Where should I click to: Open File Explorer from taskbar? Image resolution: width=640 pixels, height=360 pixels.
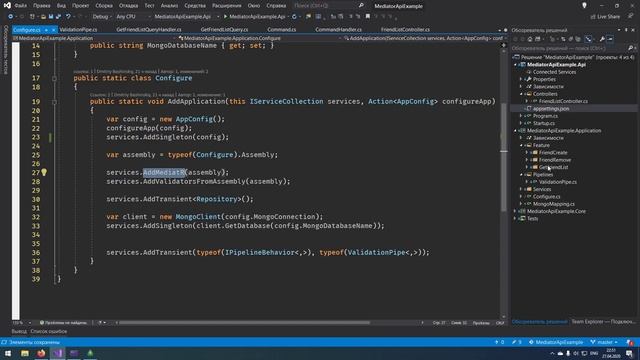(25, 353)
